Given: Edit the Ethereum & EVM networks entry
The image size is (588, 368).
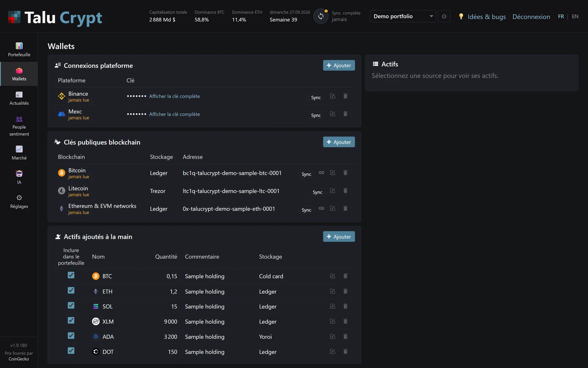Looking at the screenshot, I should pyautogui.click(x=333, y=208).
